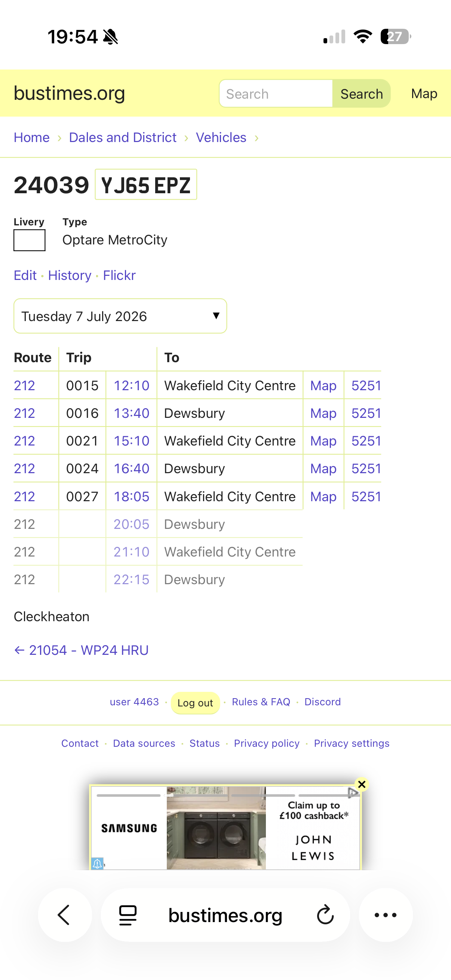
Task: Open the tabs overview icon
Action: [128, 915]
